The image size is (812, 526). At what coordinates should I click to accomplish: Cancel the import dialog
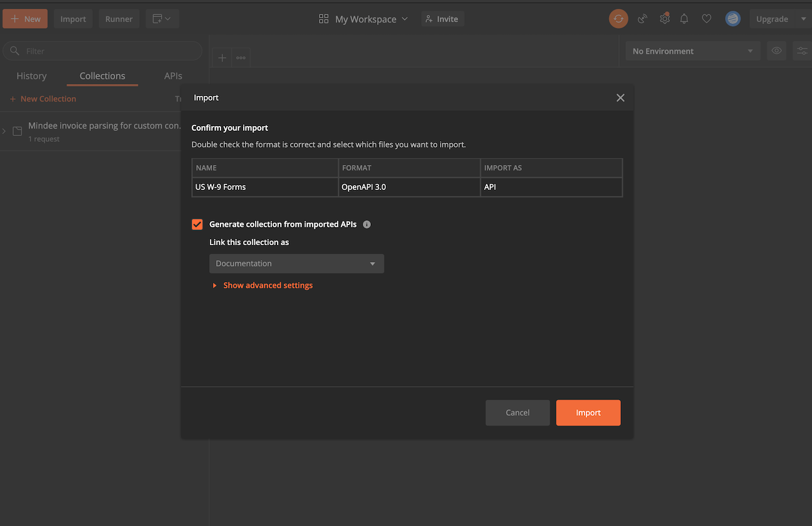click(518, 413)
